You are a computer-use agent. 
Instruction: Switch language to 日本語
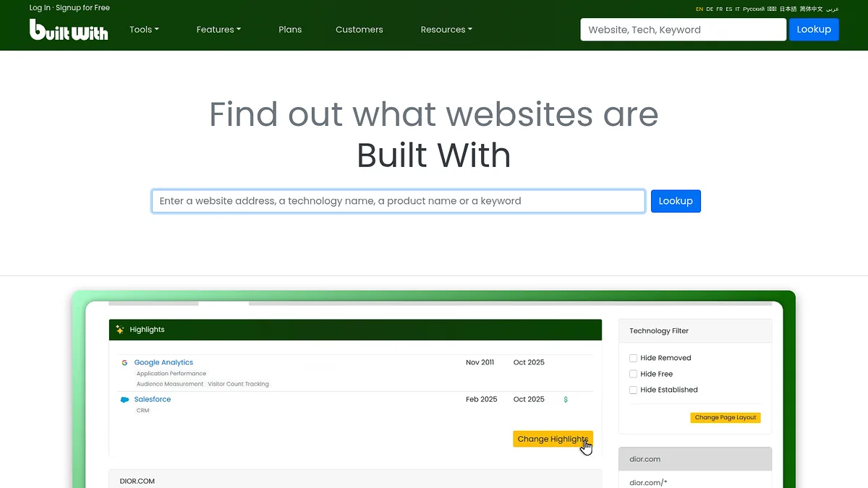click(x=788, y=9)
